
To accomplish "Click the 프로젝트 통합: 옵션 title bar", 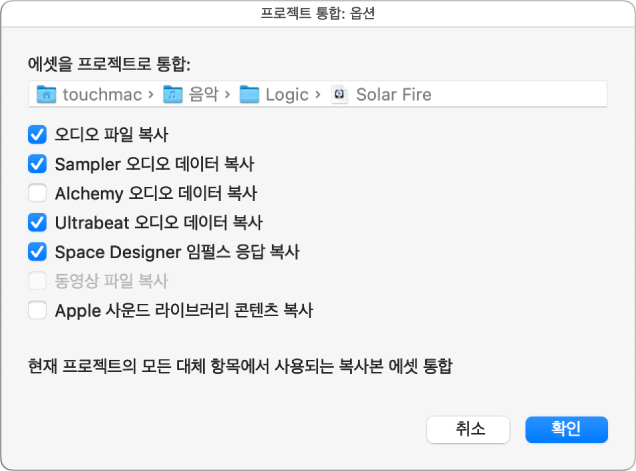I will (x=318, y=13).
